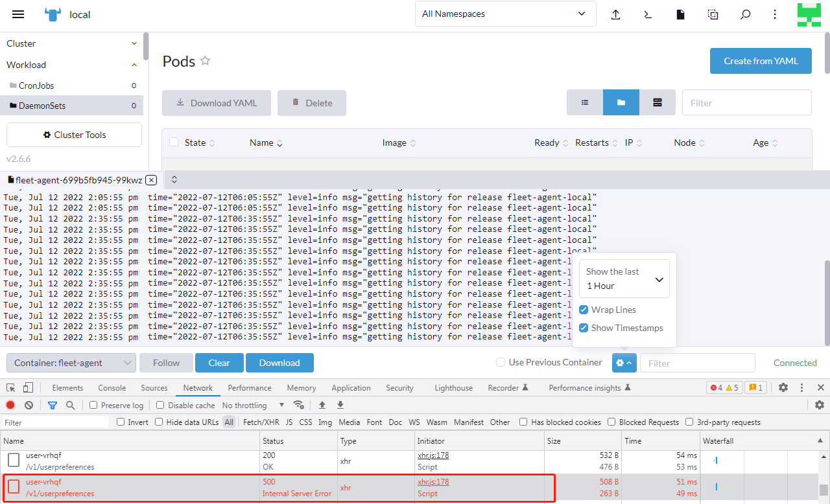Uncheck Show Timestamps in log settings
The image size is (830, 504).
coord(583,328)
